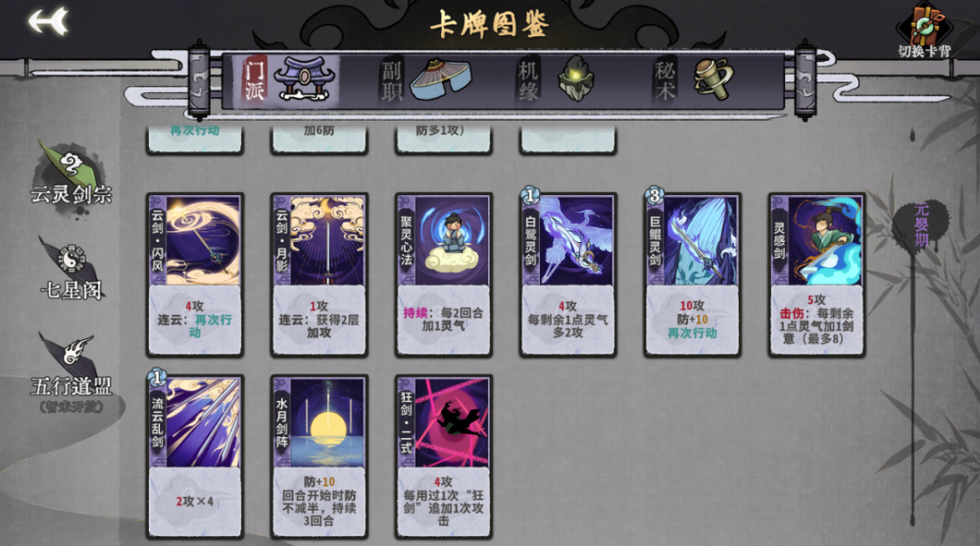The height and width of the screenshot is (546, 980).
Task: Select the 水月剑阵 moon card
Action: 318,457
